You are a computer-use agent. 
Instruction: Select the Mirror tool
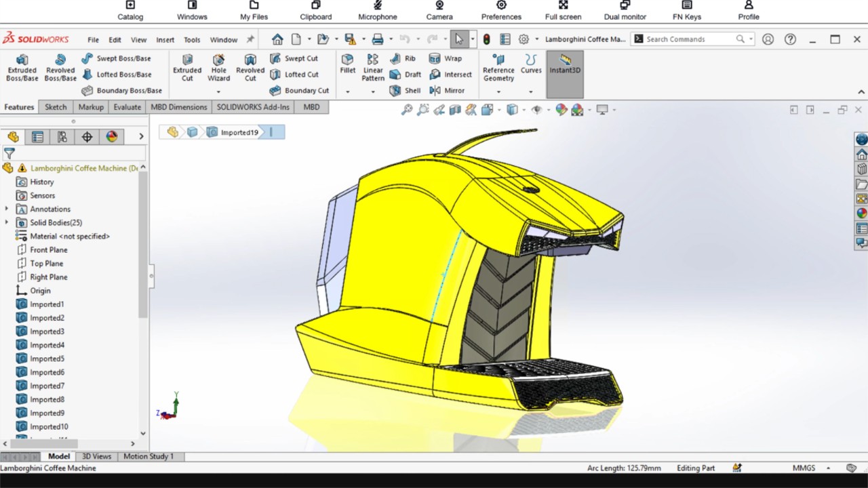[447, 90]
